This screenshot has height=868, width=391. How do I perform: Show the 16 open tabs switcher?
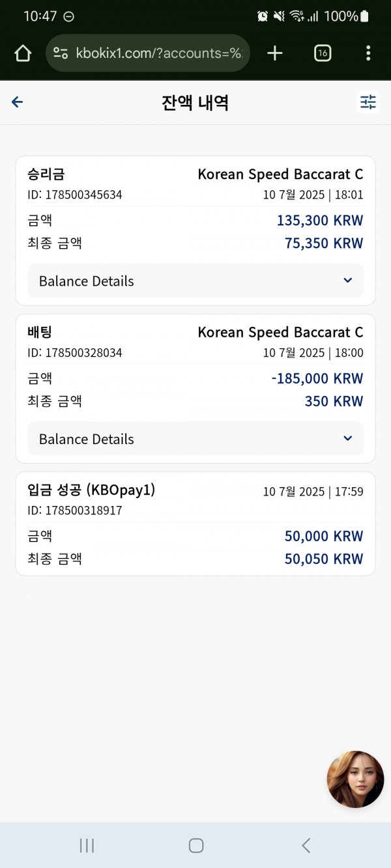pyautogui.click(x=323, y=53)
